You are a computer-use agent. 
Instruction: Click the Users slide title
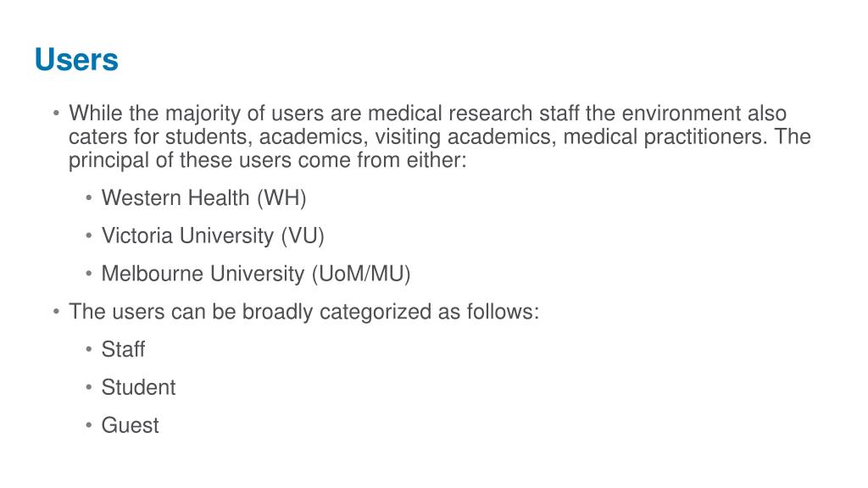[76, 59]
